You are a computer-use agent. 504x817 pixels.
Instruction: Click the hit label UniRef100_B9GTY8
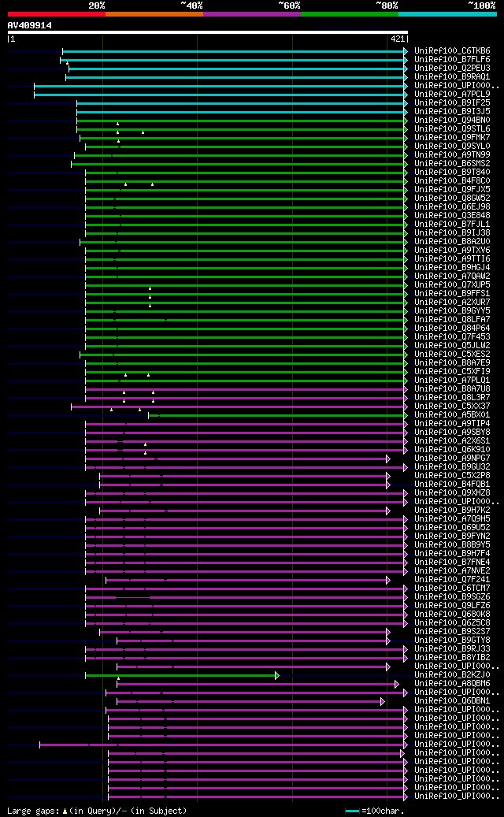click(452, 641)
